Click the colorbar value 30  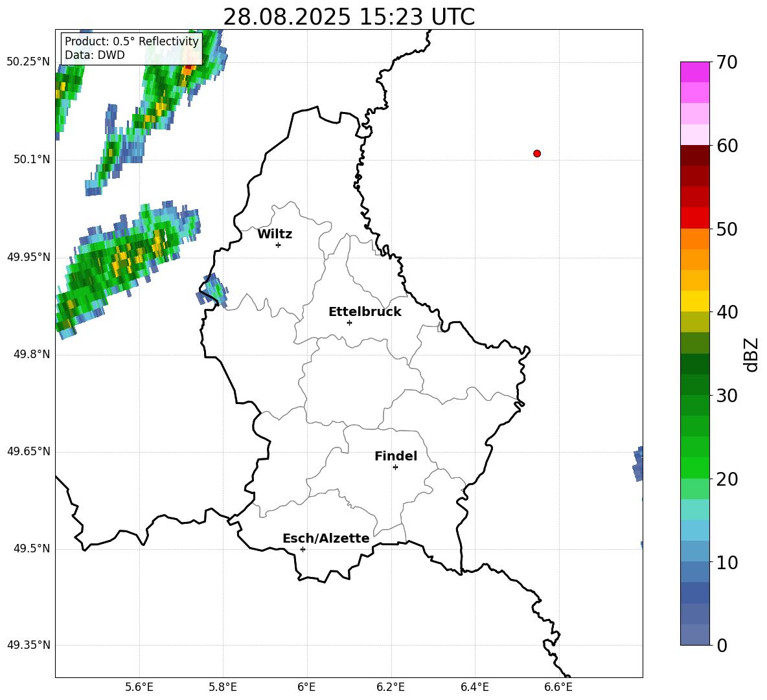(727, 396)
